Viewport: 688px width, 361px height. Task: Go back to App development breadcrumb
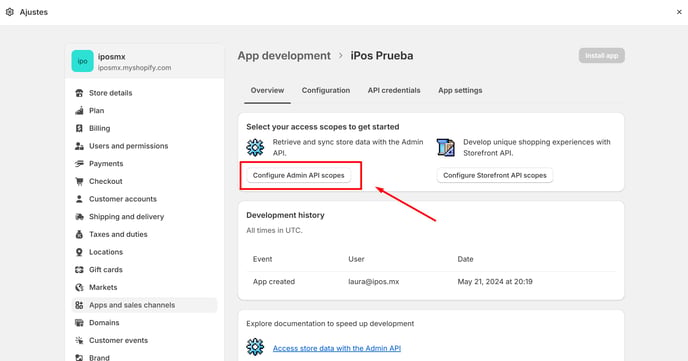point(284,56)
